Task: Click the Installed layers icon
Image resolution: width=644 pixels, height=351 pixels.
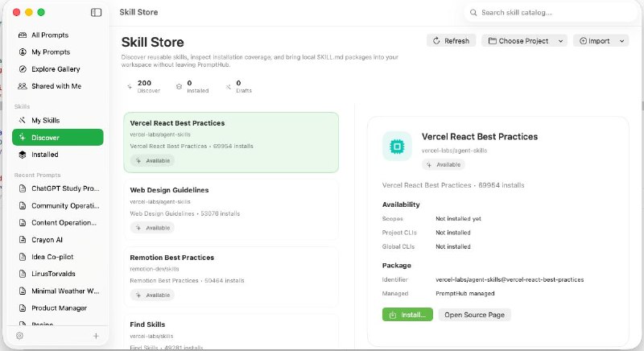Action: coord(23,155)
